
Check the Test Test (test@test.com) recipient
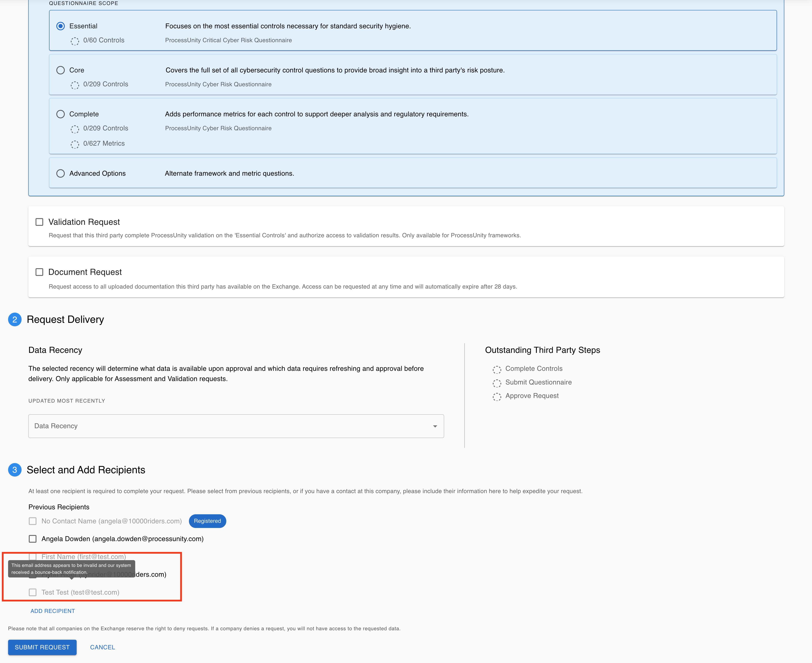pyautogui.click(x=33, y=592)
